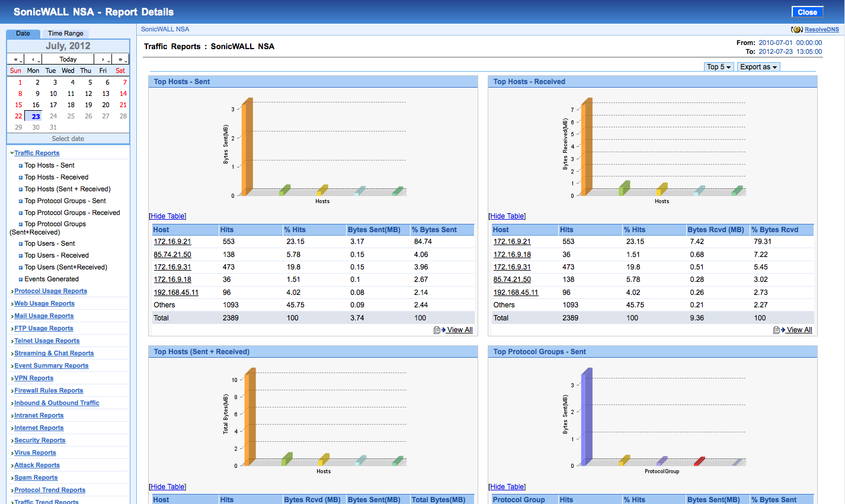Open the Export as dropdown

point(758,67)
